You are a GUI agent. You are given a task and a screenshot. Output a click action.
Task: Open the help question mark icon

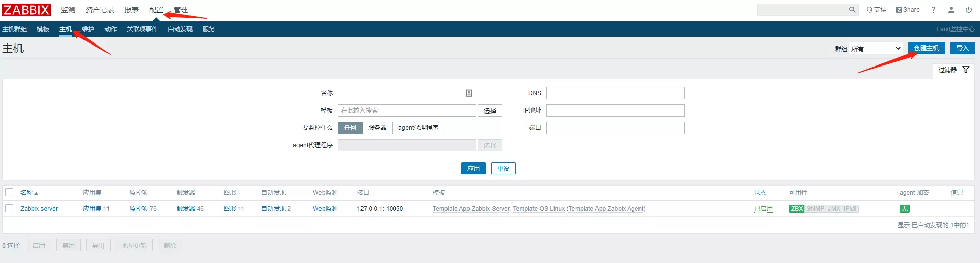point(933,10)
